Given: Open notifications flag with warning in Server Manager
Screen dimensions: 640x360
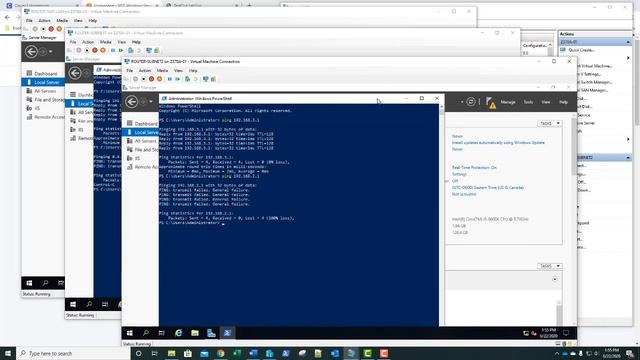Looking at the screenshot, I should (491, 103).
